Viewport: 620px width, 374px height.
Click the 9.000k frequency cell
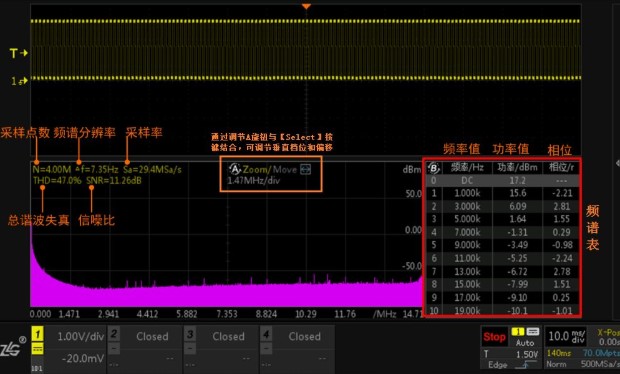(x=467, y=245)
